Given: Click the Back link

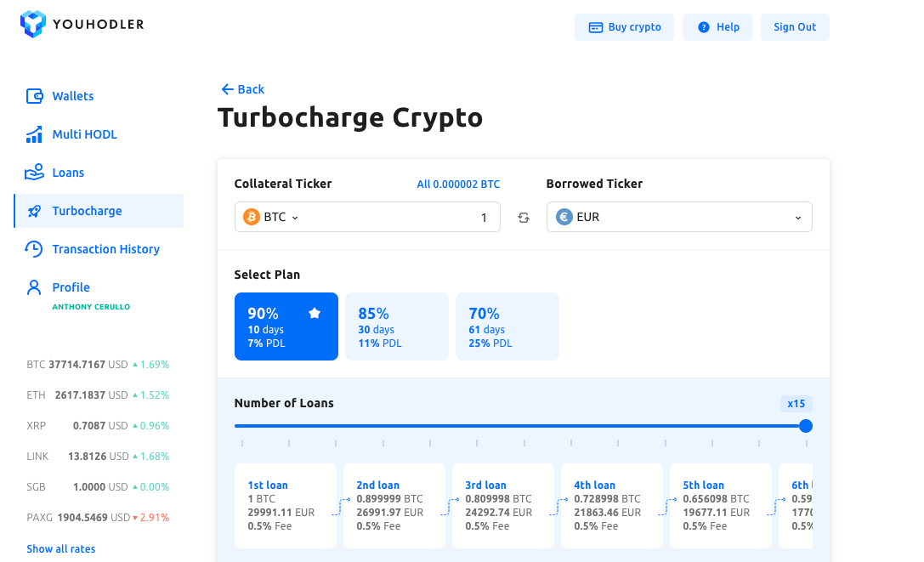Looking at the screenshot, I should click(243, 89).
